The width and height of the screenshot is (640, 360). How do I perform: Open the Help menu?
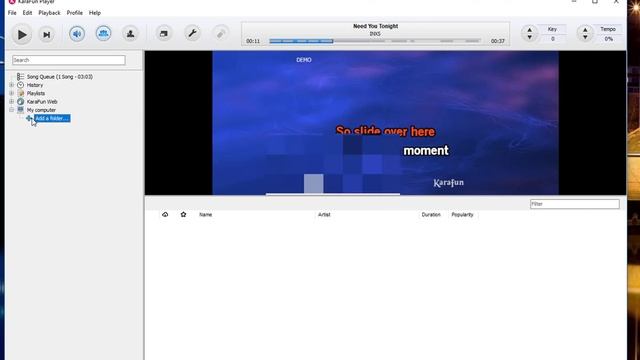click(95, 13)
